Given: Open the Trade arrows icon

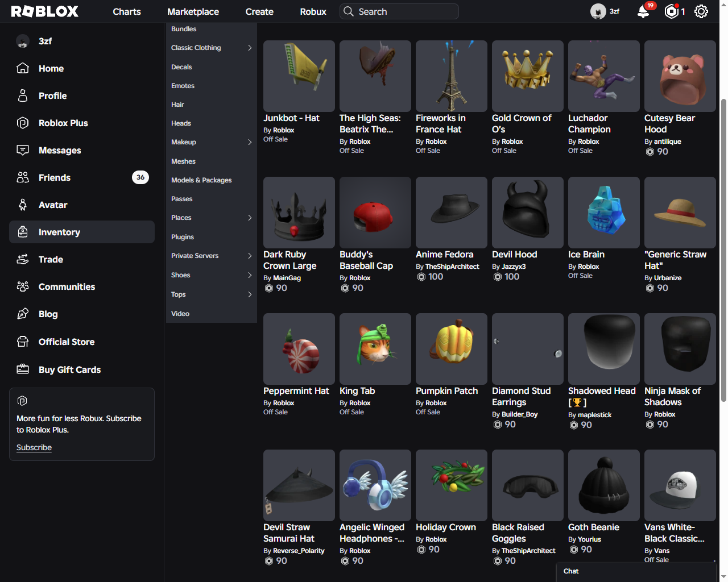Looking at the screenshot, I should 23,259.
